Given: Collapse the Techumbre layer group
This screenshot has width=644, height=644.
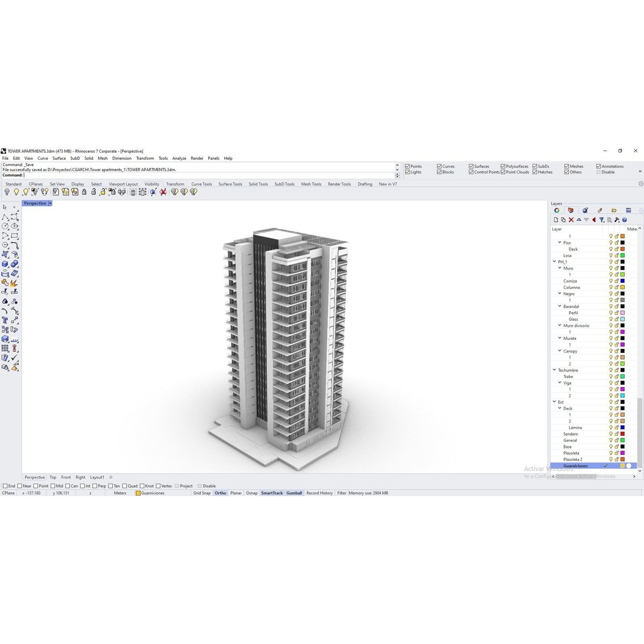Looking at the screenshot, I should pos(554,370).
